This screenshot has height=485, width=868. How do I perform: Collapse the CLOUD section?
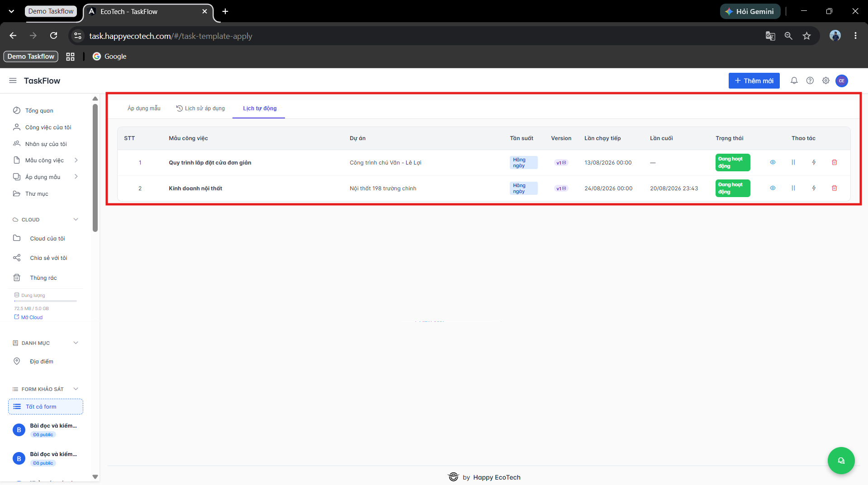tap(76, 220)
